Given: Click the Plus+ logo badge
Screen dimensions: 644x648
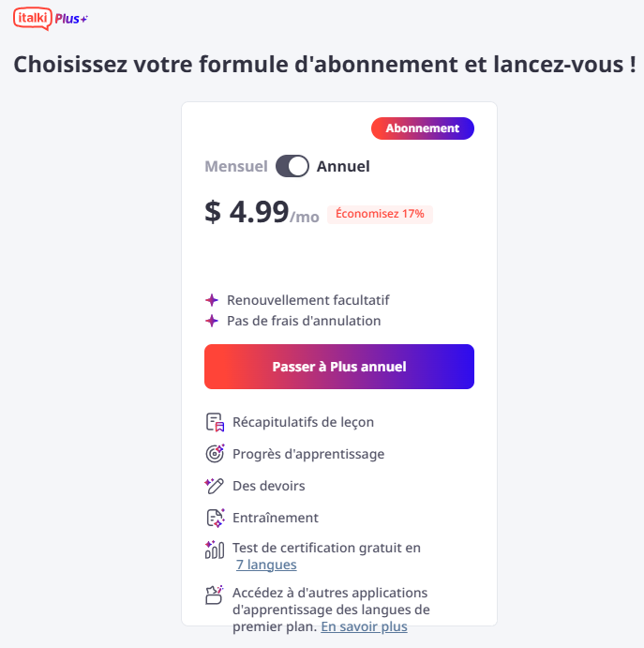Looking at the screenshot, I should pyautogui.click(x=71, y=19).
